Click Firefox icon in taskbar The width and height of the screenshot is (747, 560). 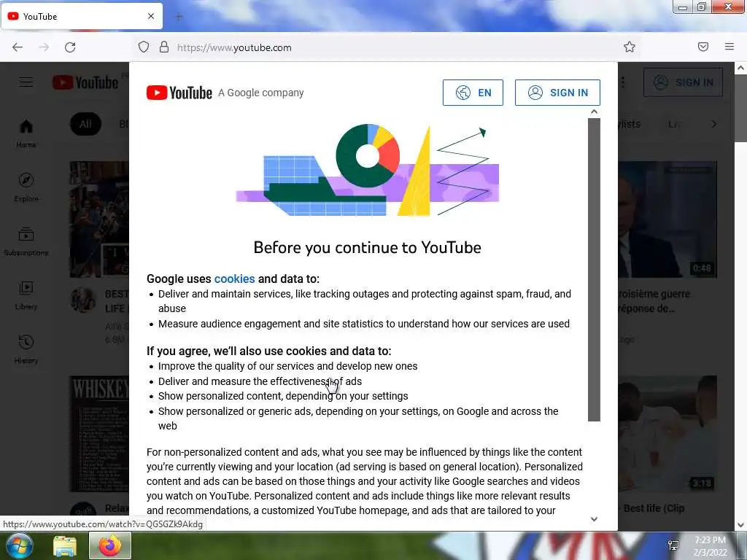(110, 545)
